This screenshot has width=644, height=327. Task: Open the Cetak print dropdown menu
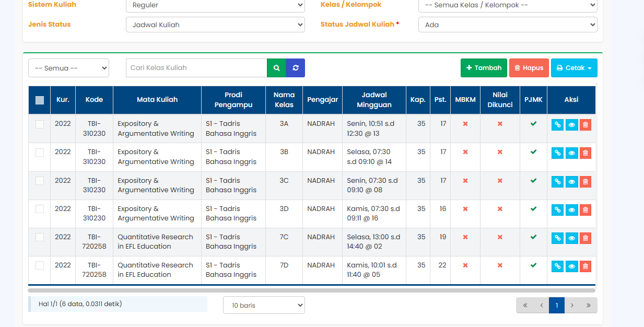(573, 68)
